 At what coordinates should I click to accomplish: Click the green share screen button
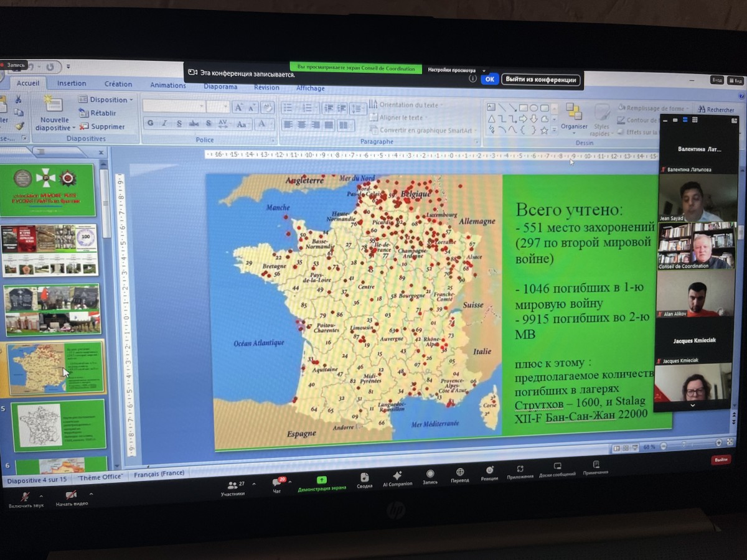pos(321,480)
